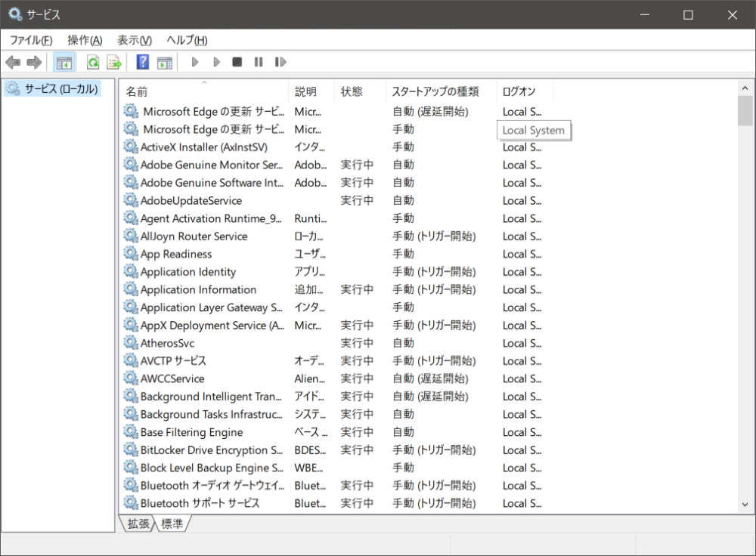This screenshot has width=756, height=556.
Task: Click the Stop Service square icon
Action: [x=237, y=62]
